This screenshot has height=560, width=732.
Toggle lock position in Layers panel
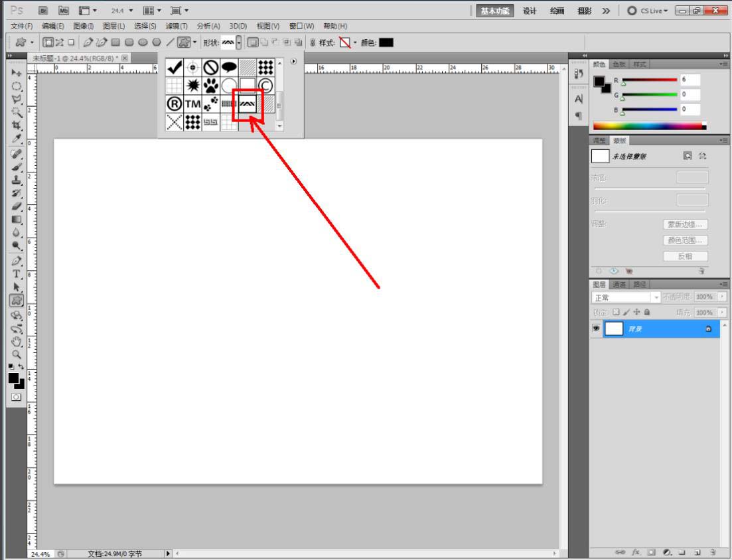coord(636,312)
